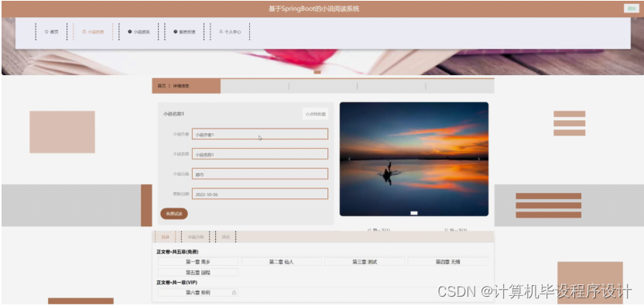644x306 pixels.
Task: Open 小说资讯 novel news nav item
Action: pyautogui.click(x=139, y=32)
